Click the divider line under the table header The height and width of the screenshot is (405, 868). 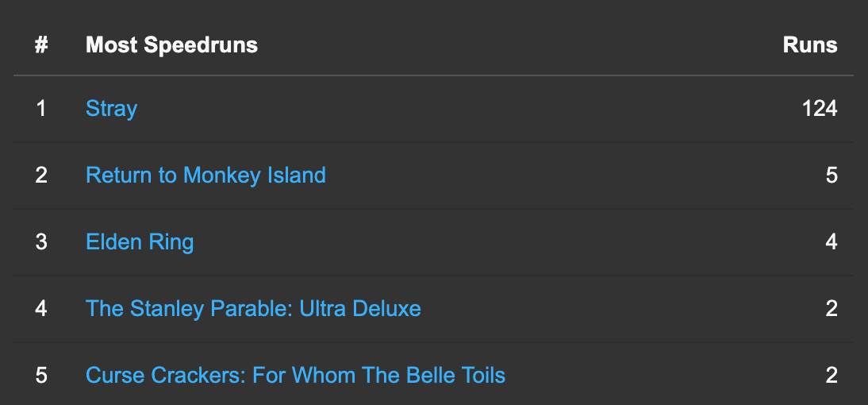click(x=433, y=75)
